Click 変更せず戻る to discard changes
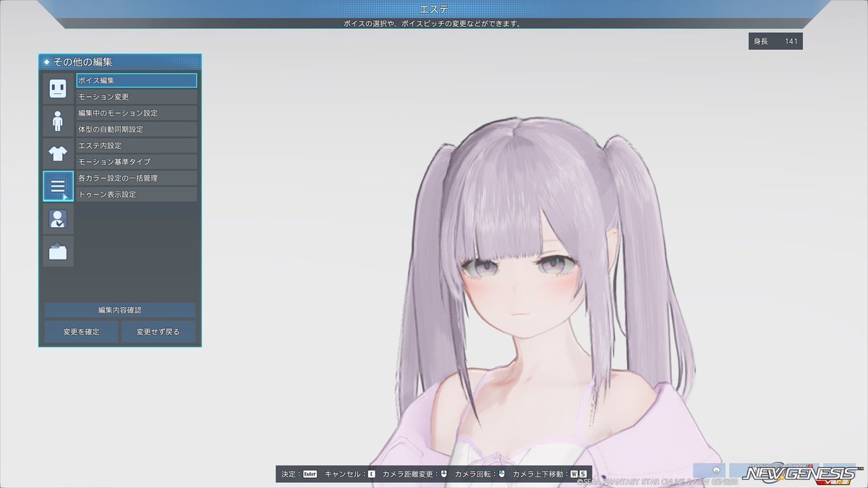The height and width of the screenshot is (488, 868). pos(158,332)
